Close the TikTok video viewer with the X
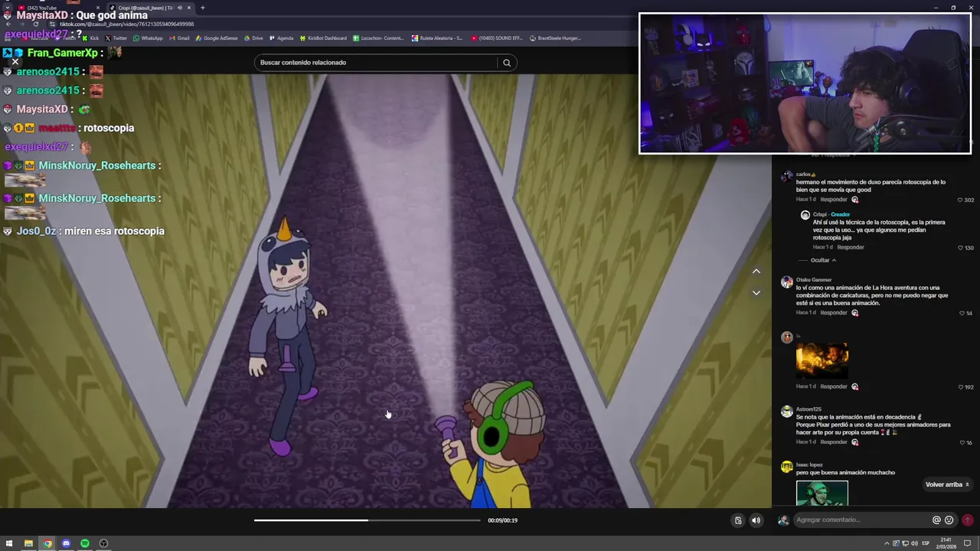The height and width of the screenshot is (551, 980). pos(15,61)
